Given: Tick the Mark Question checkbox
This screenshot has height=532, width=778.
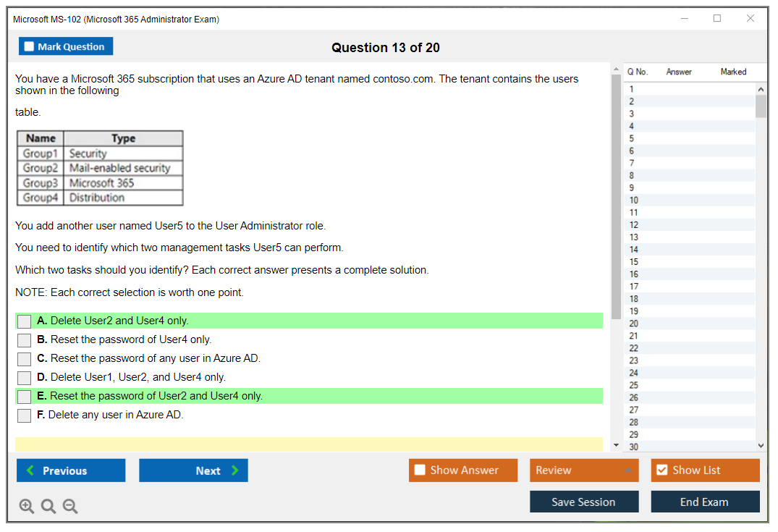Looking at the screenshot, I should pyautogui.click(x=29, y=46).
